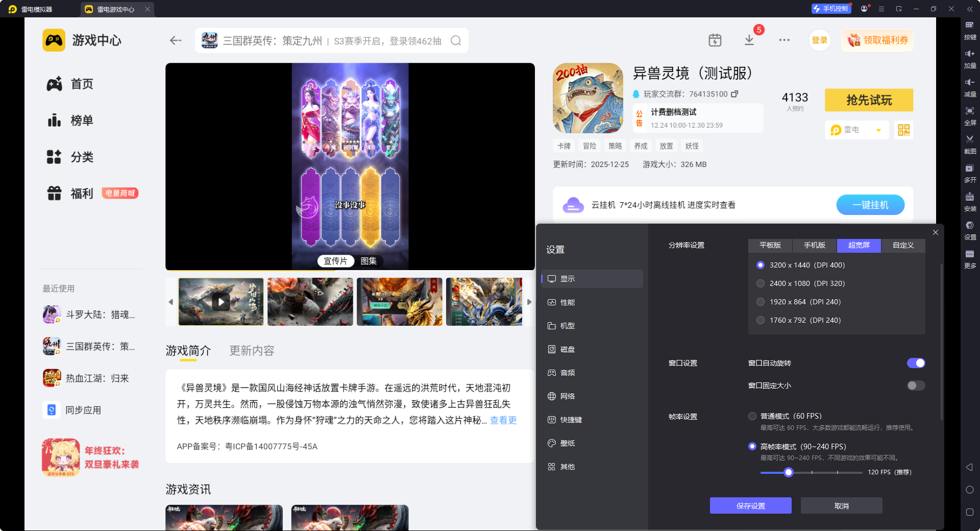Switch to 自定义 resolution tab
Screen dimensions: 980x531
(903, 246)
